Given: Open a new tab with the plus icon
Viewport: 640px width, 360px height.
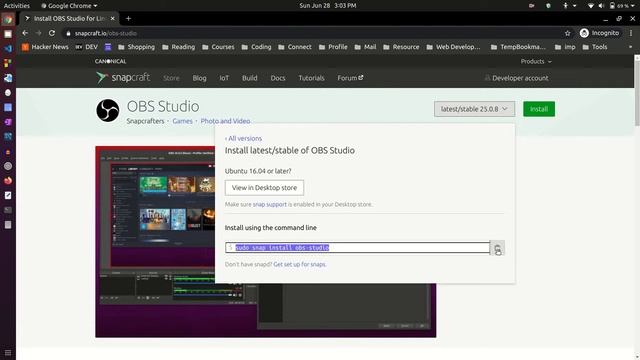Looking at the screenshot, I should [x=128, y=18].
